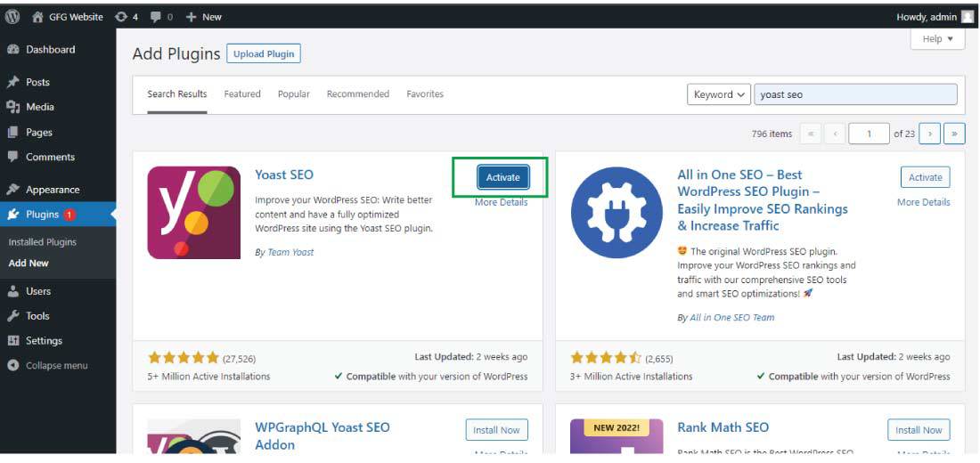View More Details for Yoast SEO
Screen dimensions: 980x463
coord(502,202)
